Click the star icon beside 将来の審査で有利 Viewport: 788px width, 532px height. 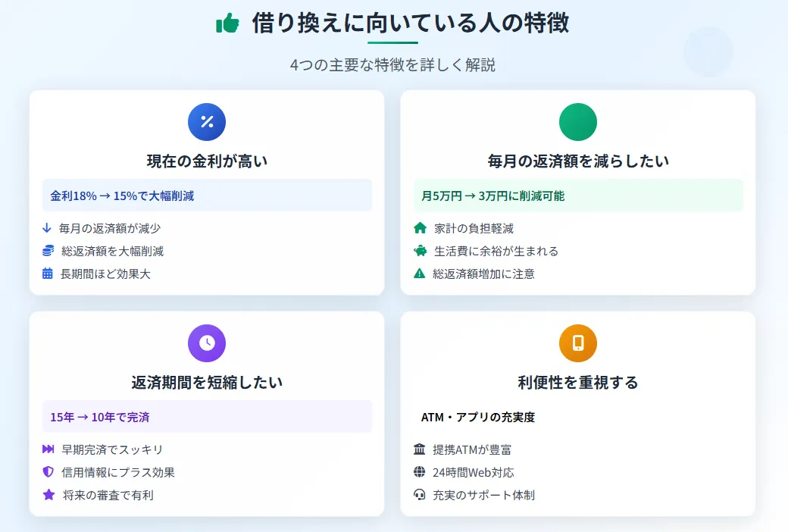point(48,495)
